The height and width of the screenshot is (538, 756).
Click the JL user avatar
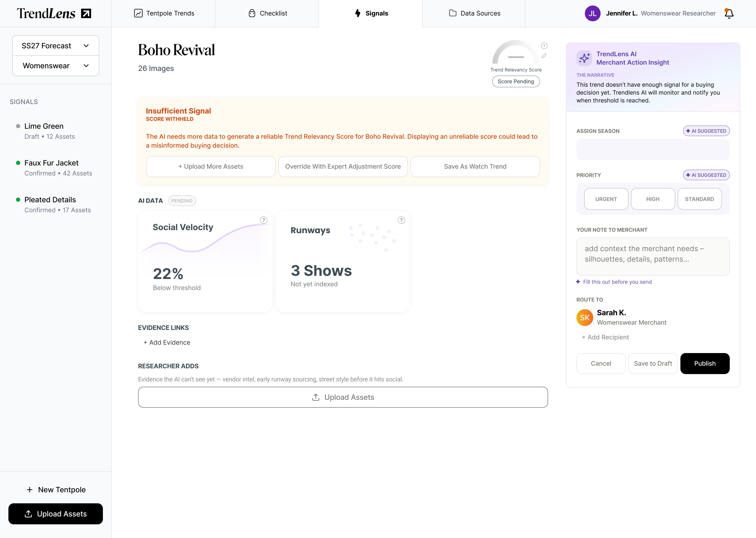pyautogui.click(x=592, y=14)
